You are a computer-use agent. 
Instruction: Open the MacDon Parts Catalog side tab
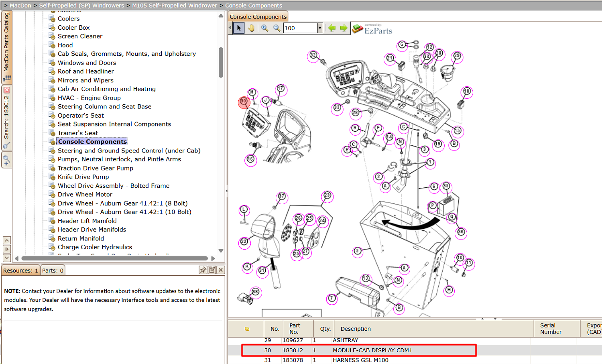pos(7,47)
